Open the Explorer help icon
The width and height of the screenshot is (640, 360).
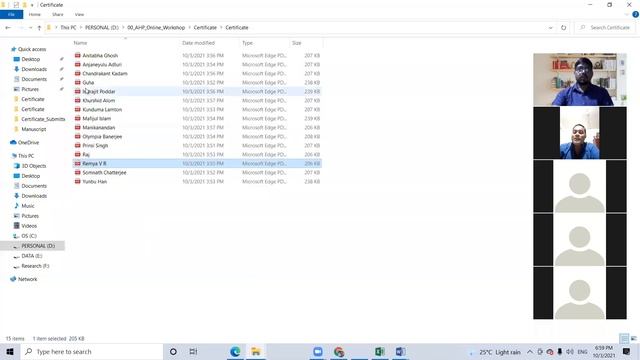[636, 14]
